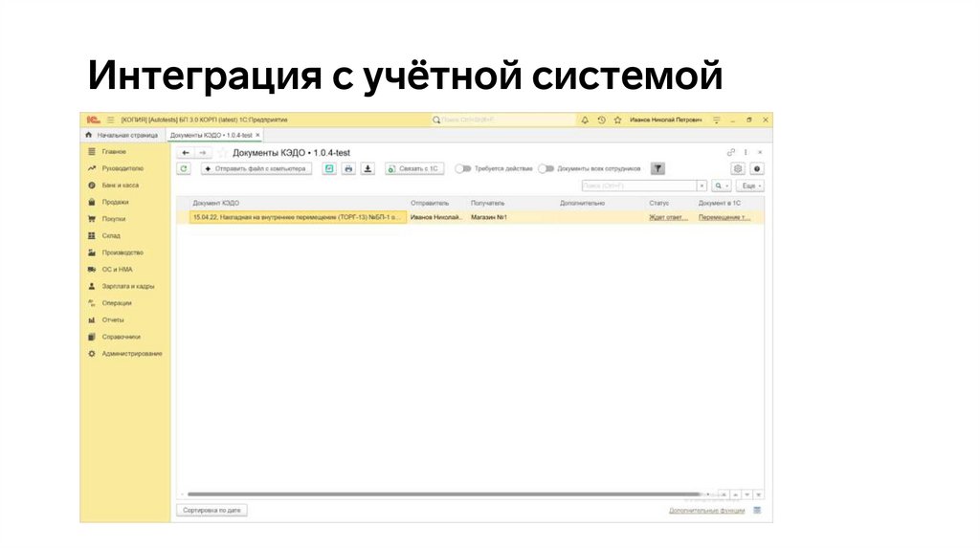This screenshot has width=980, height=549.
Task: Click the list icon next to Дополнительные функции
Action: 758,511
